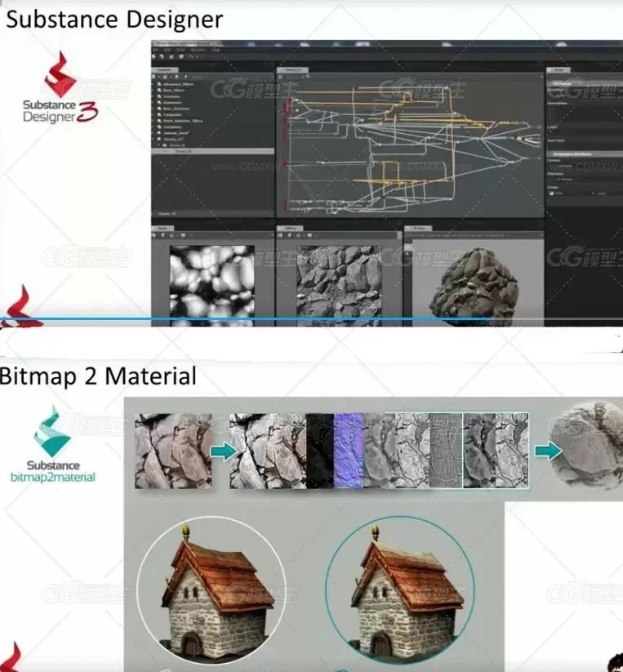Select the tab above the rock texture preview
The height and width of the screenshot is (672, 623).
(x=290, y=229)
